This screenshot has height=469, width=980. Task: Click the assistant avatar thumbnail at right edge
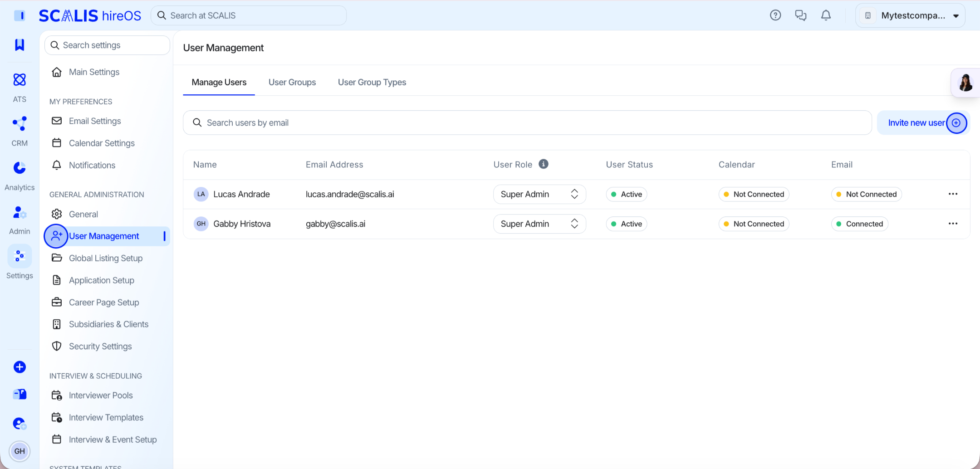pos(965,83)
